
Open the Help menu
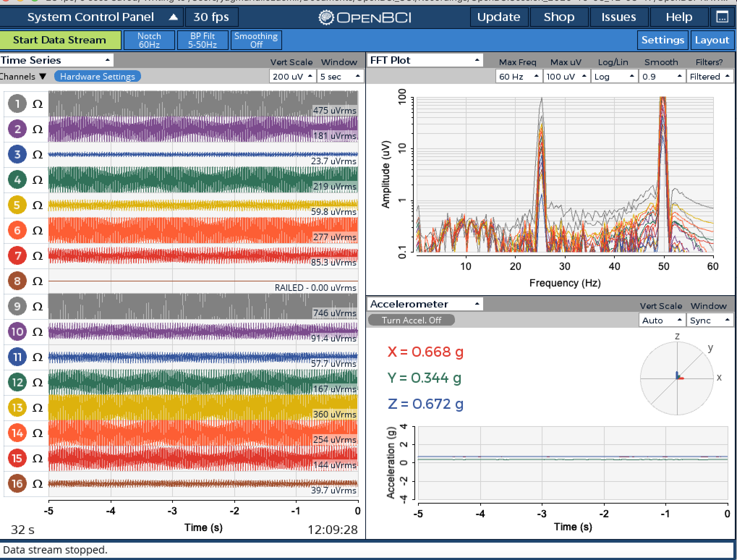pos(679,17)
